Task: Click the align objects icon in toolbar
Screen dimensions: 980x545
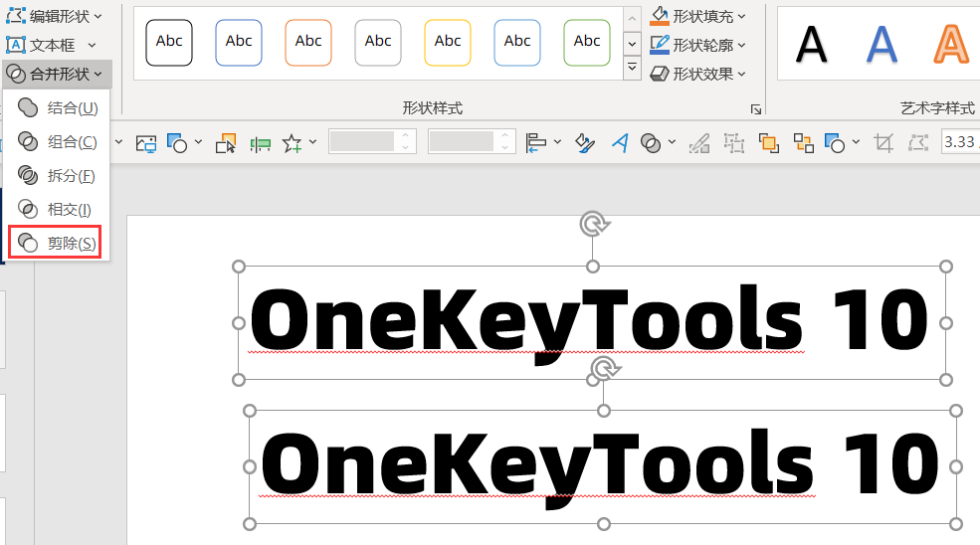Action: point(537,143)
